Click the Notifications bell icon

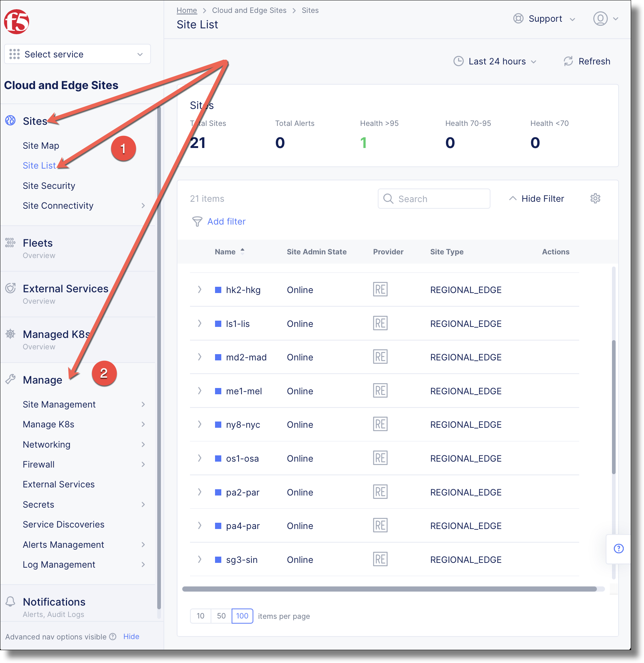[10, 602]
